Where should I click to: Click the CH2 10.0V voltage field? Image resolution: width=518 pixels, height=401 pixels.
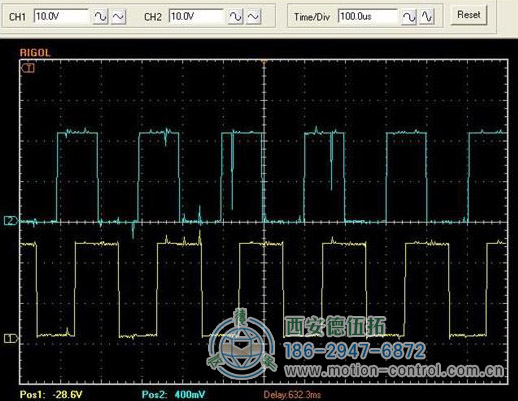tap(196, 16)
